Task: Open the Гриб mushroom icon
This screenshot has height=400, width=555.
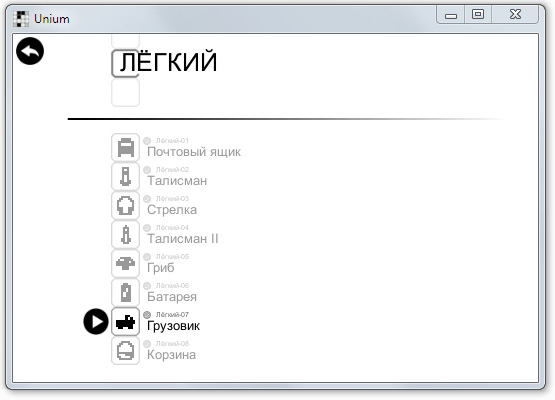Action: pyautogui.click(x=125, y=263)
